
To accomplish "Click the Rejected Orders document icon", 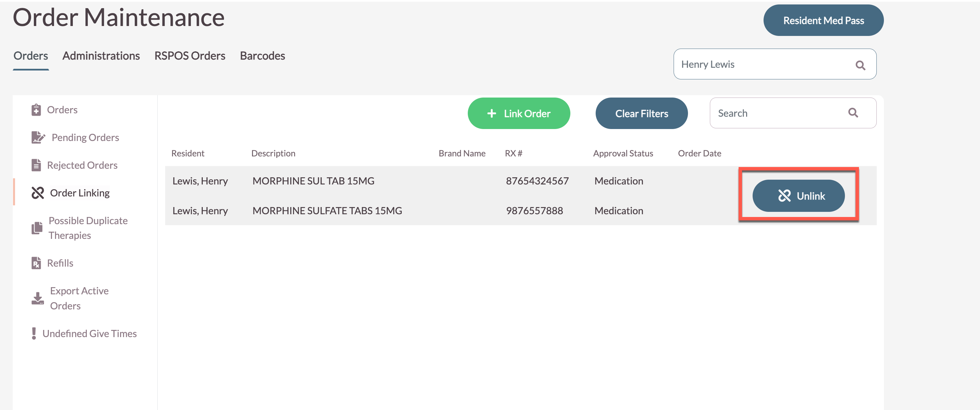I will coord(36,165).
